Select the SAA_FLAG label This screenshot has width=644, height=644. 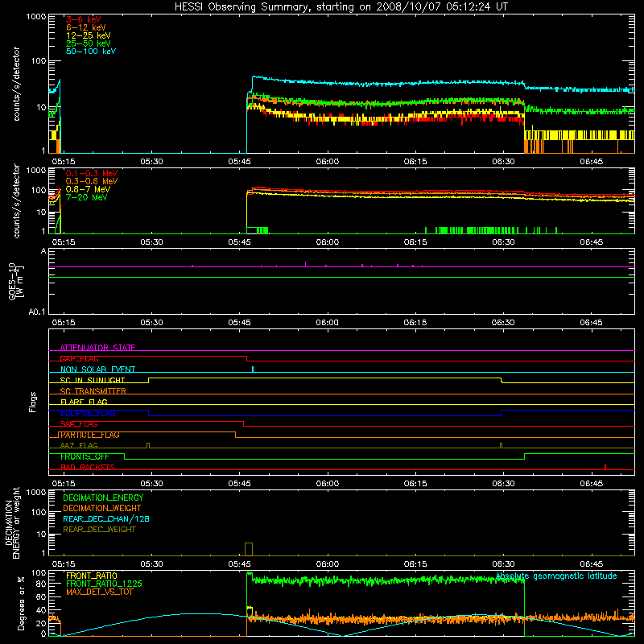click(79, 424)
